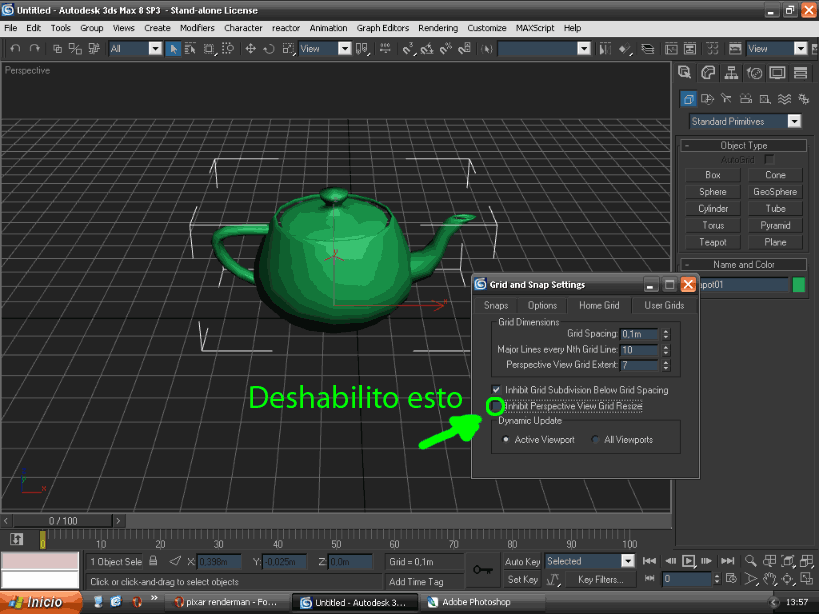Open the Graph Editors menu
The image size is (819, 614).
coord(382,28)
